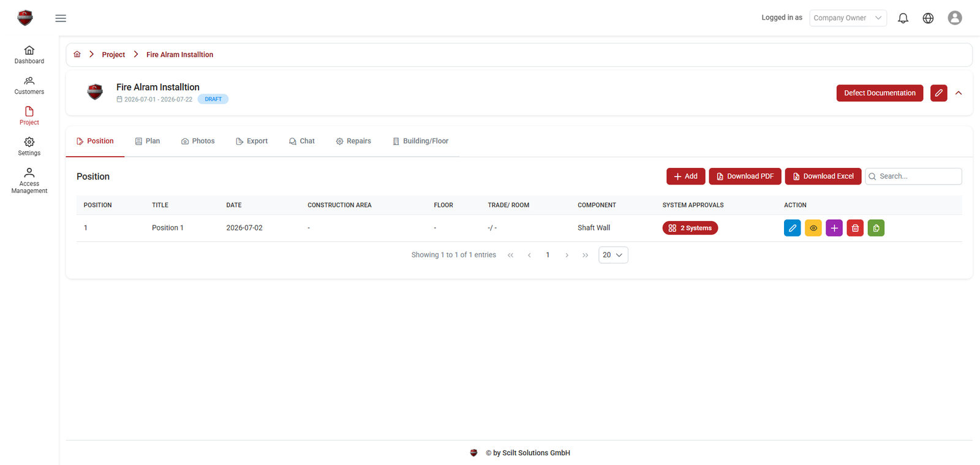Switch to the Plan tab
Image resolution: width=980 pixels, height=465 pixels.
click(148, 142)
